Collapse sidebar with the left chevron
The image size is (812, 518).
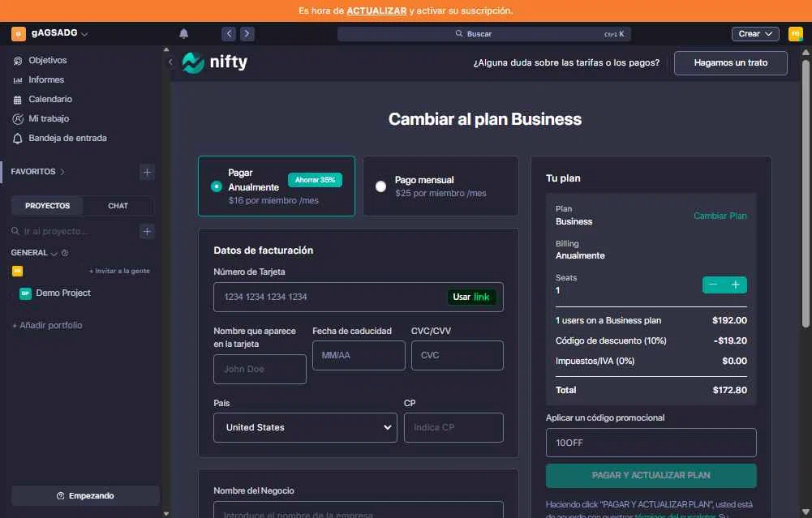point(170,62)
